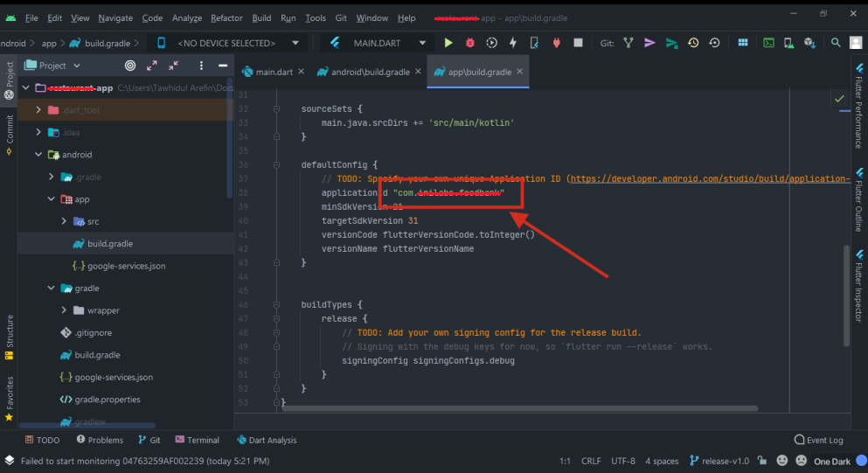Viewport: 868px width, 473px height.
Task: Click the green Run button
Action: click(448, 43)
